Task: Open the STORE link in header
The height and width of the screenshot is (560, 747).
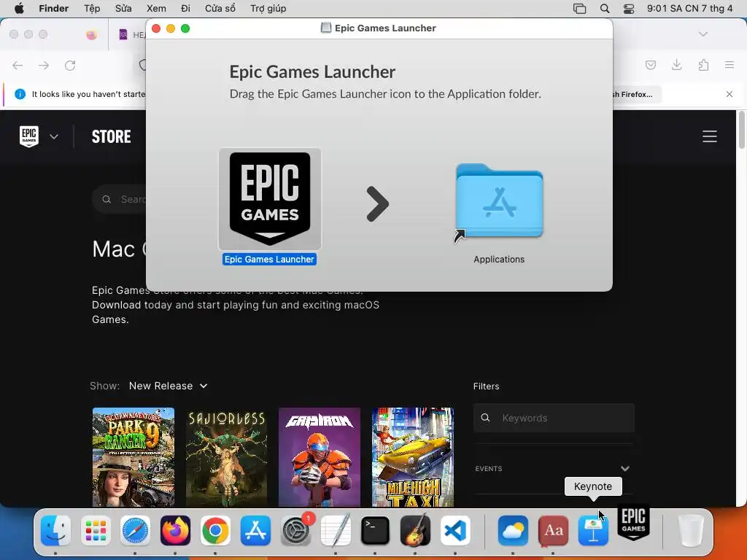Action: pyautogui.click(x=111, y=136)
